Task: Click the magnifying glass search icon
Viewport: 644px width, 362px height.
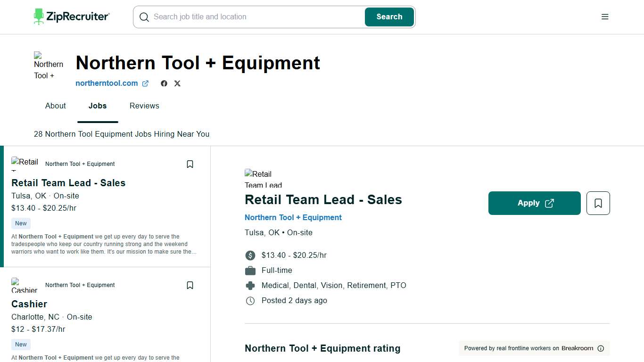Action: 144,17
